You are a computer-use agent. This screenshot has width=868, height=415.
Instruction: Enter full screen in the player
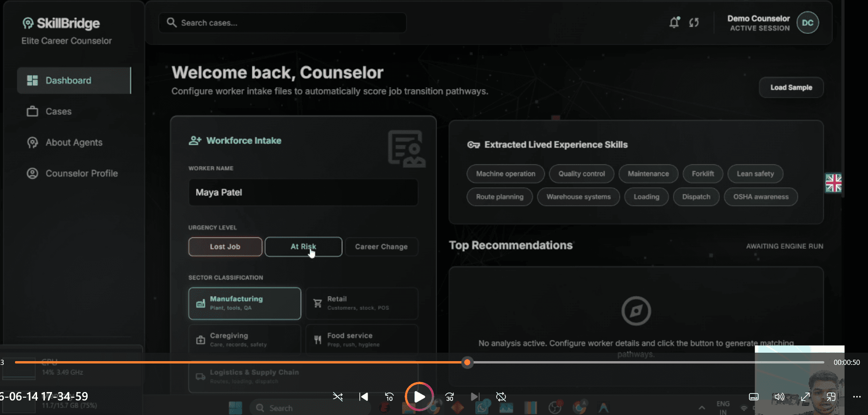pos(805,397)
